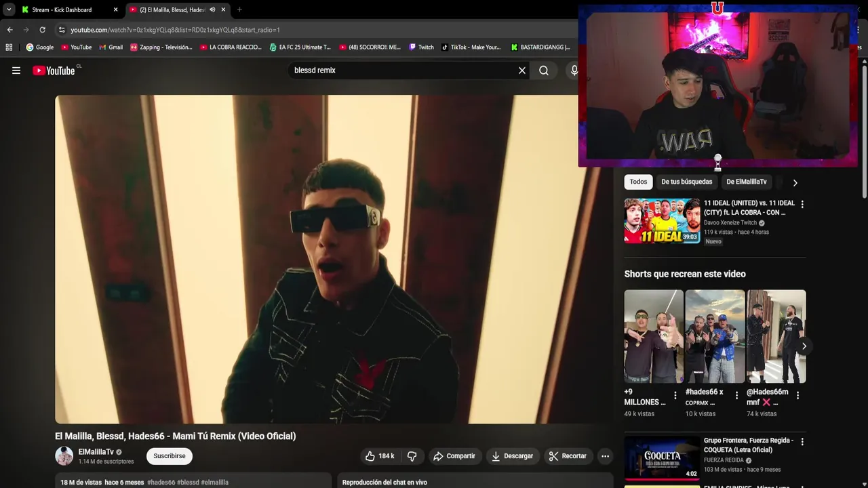This screenshot has width=868, height=488.
Task: Reload the page with the refresh icon
Action: [x=42, y=30]
